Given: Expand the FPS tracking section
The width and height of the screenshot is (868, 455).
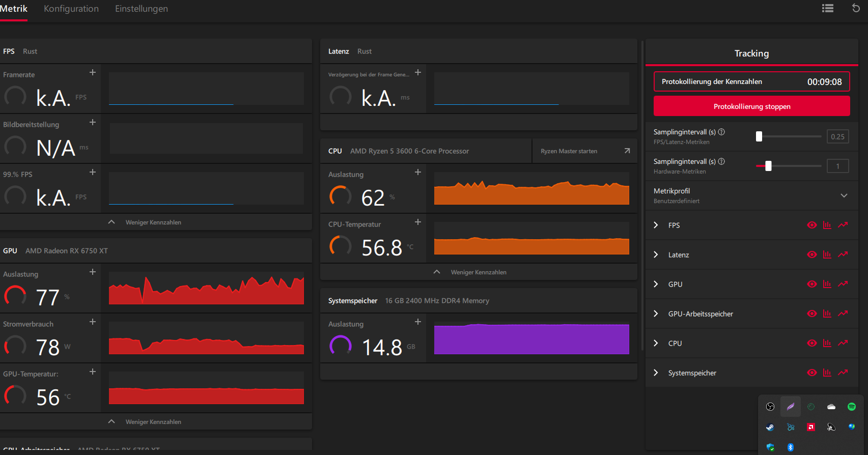Looking at the screenshot, I should 656,225.
